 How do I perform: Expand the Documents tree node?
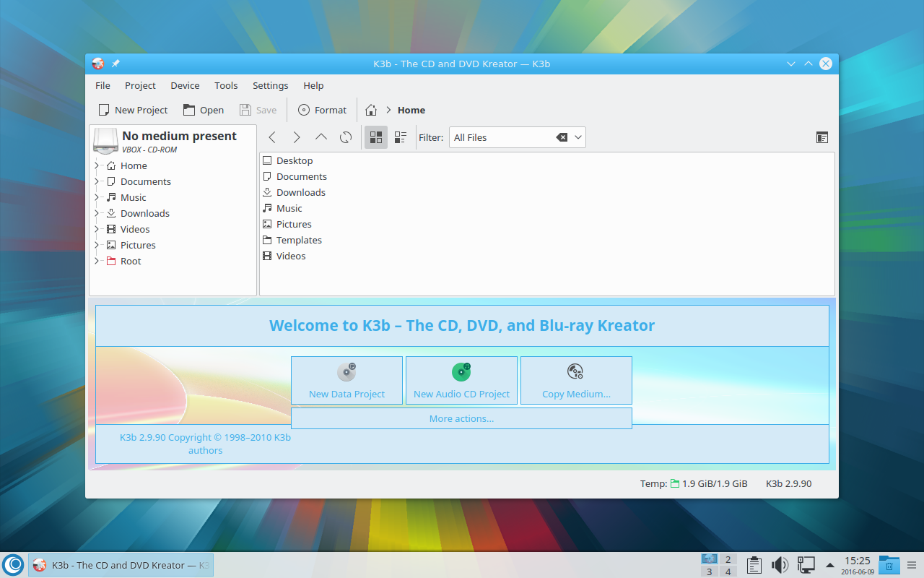tap(97, 181)
